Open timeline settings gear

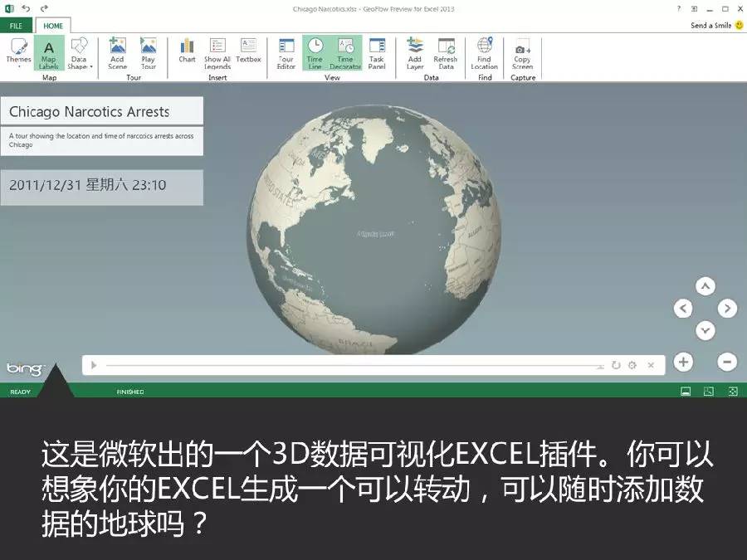point(632,365)
